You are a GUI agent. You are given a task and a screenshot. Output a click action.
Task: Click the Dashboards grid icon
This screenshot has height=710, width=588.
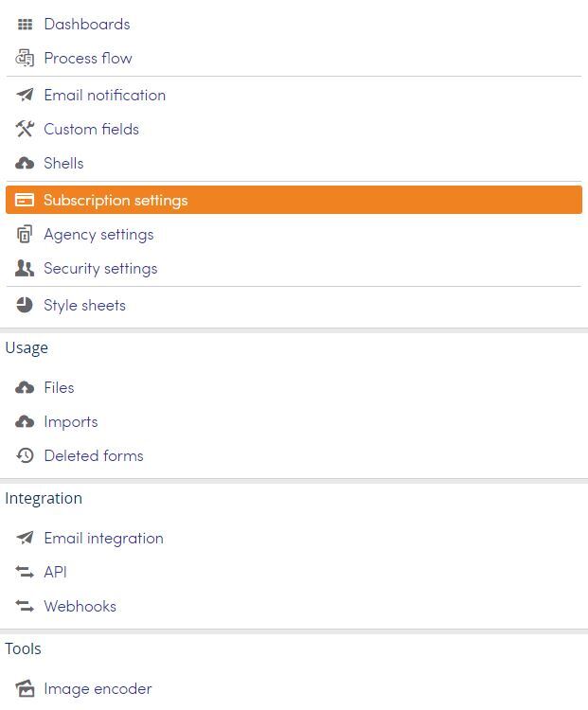(x=25, y=24)
